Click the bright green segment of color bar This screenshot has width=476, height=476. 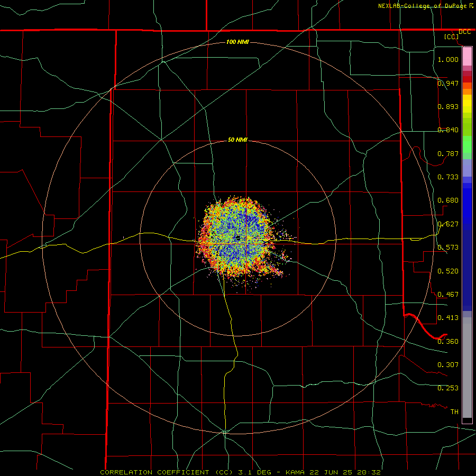point(467,144)
